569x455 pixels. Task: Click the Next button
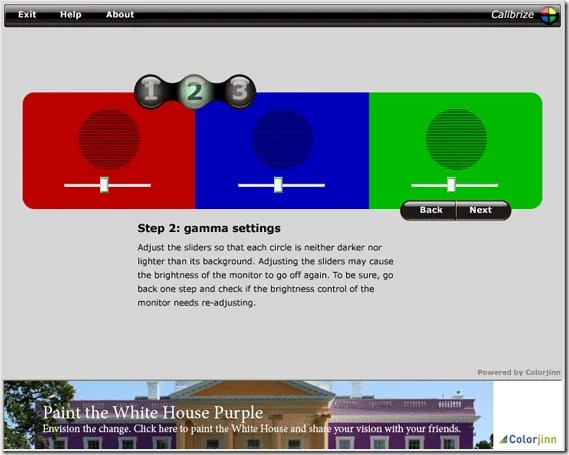[x=483, y=210]
